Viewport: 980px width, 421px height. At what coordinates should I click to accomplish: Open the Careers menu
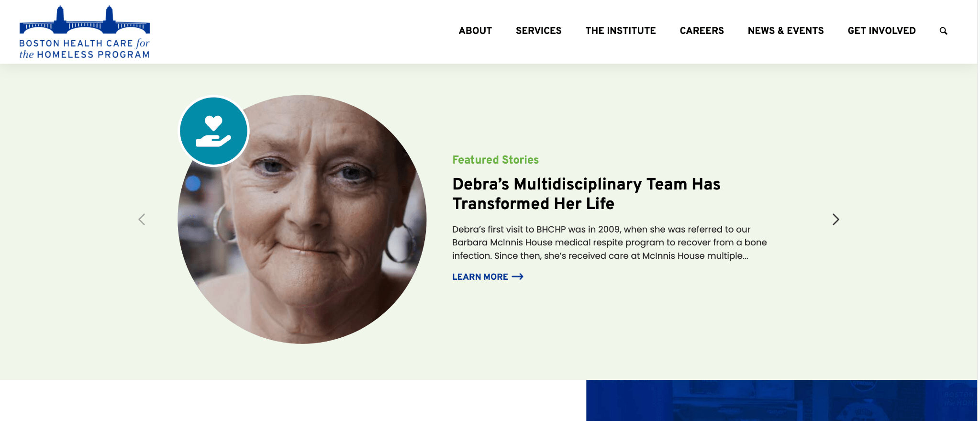702,31
